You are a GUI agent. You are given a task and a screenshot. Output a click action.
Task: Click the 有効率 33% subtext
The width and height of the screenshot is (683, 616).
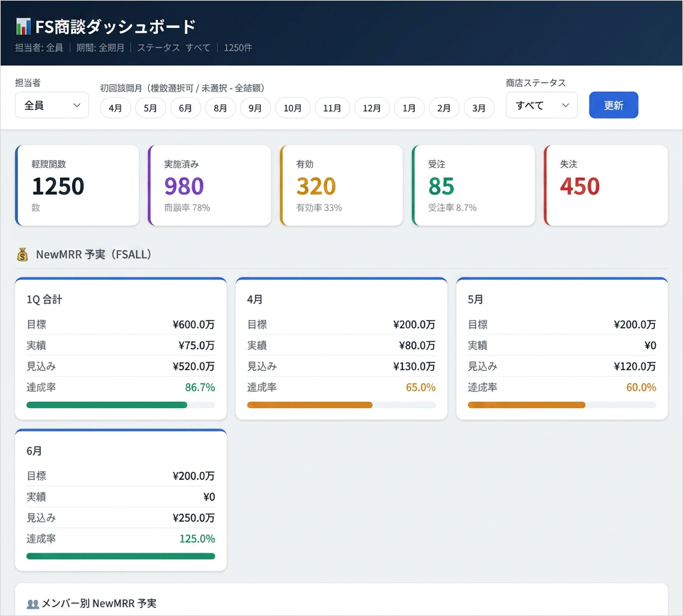click(319, 207)
